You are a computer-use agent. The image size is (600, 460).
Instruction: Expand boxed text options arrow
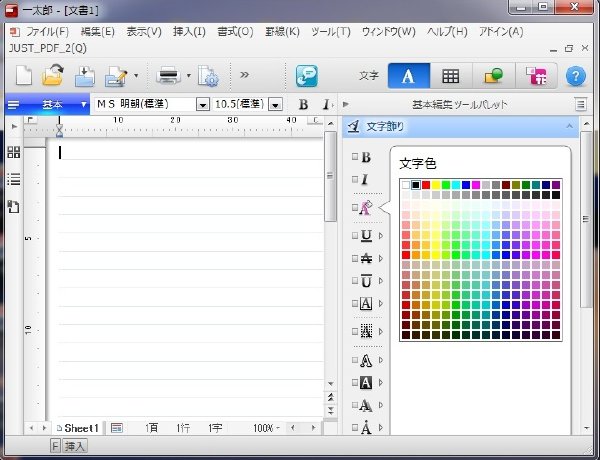(381, 303)
